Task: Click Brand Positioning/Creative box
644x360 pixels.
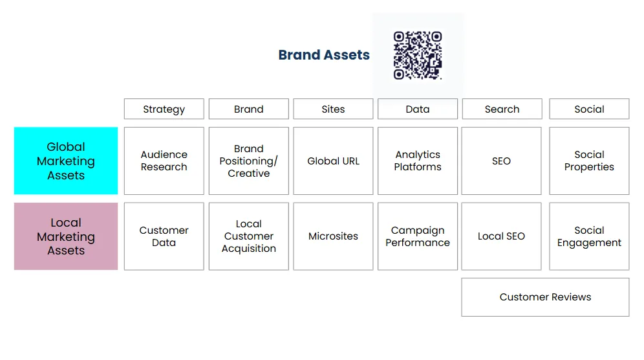Action: coord(248,161)
